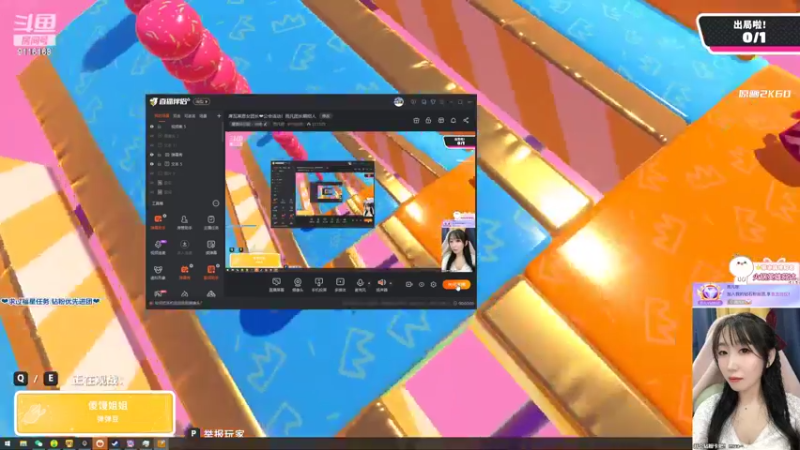Image resolution: width=800 pixels, height=450 pixels.
Task: Click the round download-arrow toolbox icon in the second row
Action: click(184, 244)
